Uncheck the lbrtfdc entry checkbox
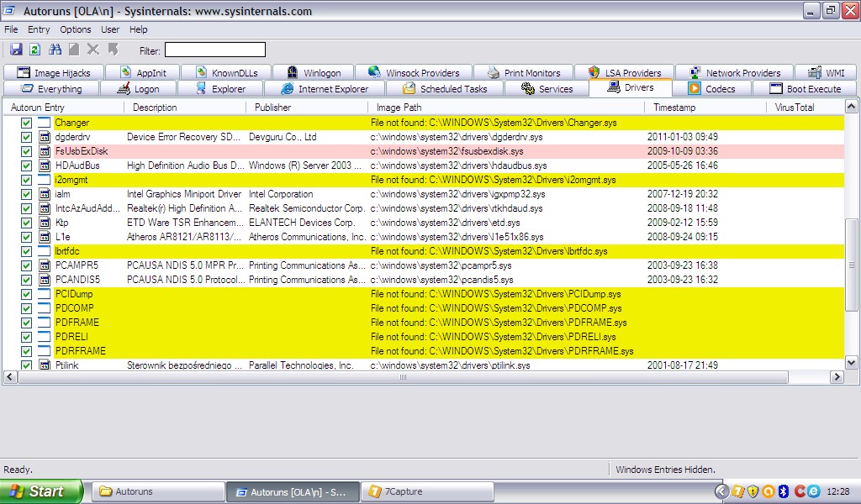Viewport: 861px width, 504px height. click(x=26, y=251)
